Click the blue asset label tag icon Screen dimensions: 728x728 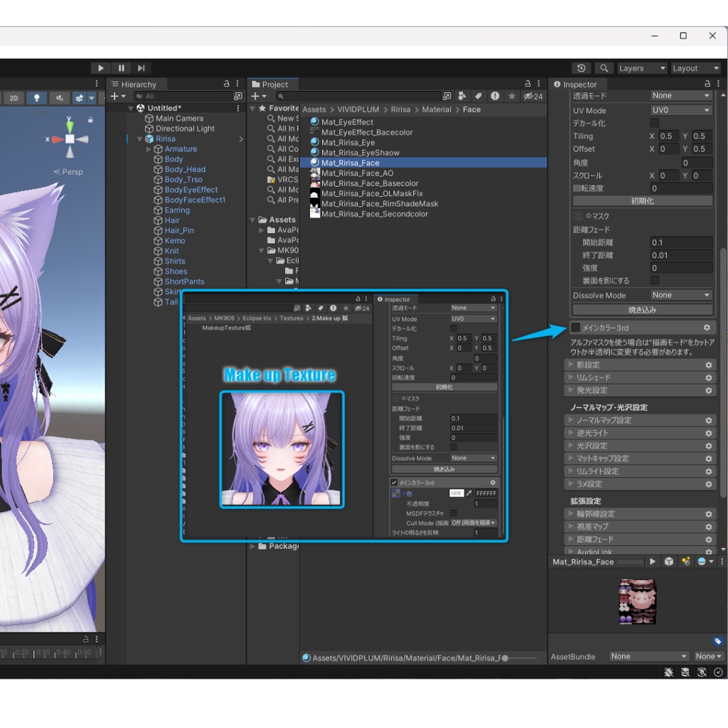click(717, 642)
